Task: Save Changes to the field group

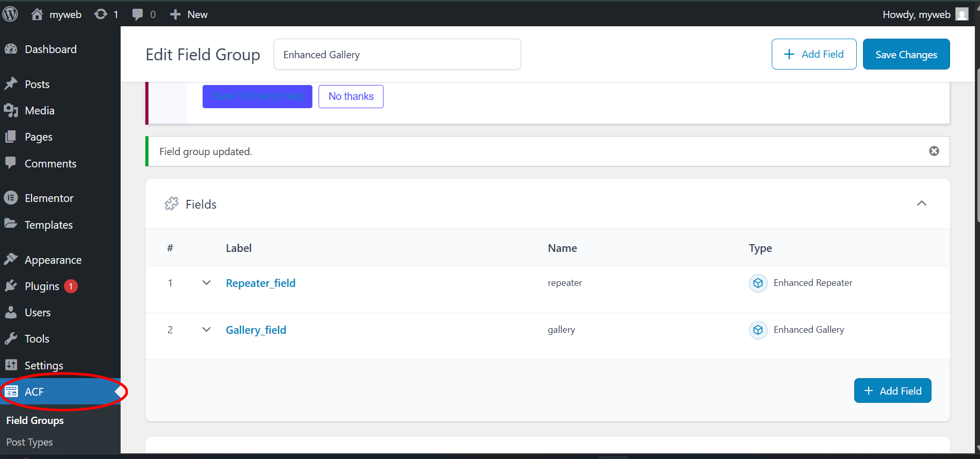Action: pos(906,54)
